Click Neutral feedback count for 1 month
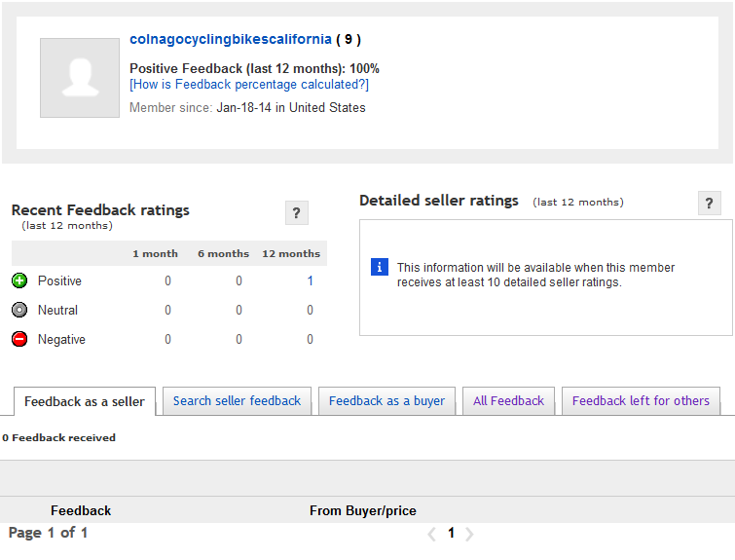Image resolution: width=735 pixels, height=560 pixels. point(167,310)
